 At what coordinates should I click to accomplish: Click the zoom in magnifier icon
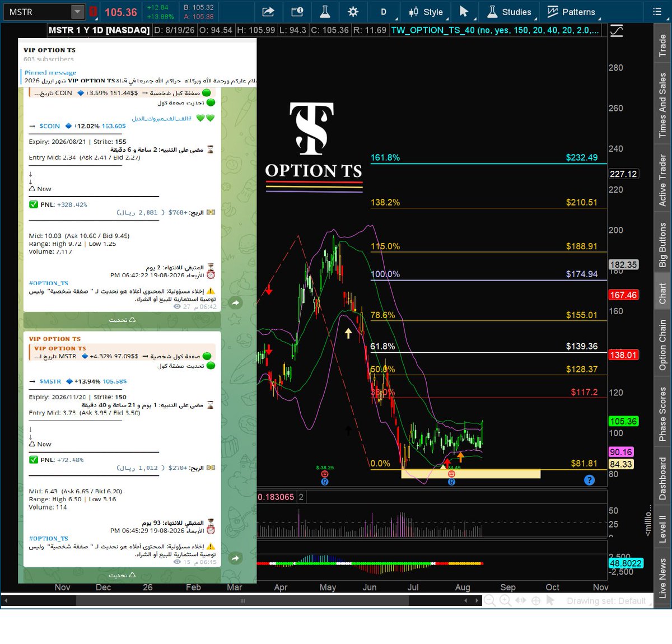(x=505, y=601)
